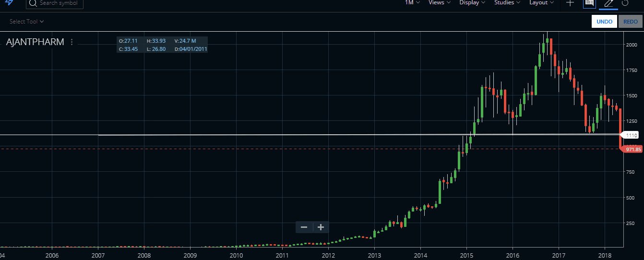Click the 1750 price axis label
This screenshot has height=260, width=644.
[631, 70]
